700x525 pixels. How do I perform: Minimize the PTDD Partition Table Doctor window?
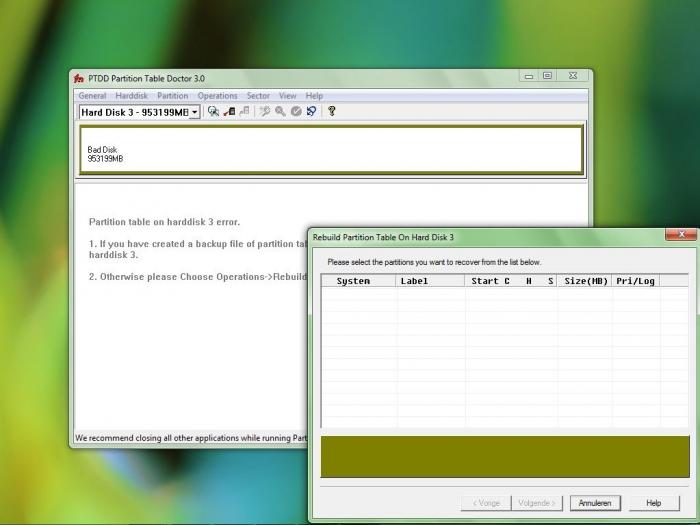(x=529, y=76)
